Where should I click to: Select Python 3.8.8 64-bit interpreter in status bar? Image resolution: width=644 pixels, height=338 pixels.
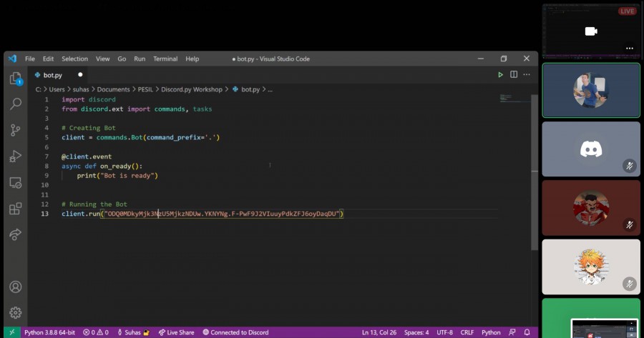[x=50, y=332]
